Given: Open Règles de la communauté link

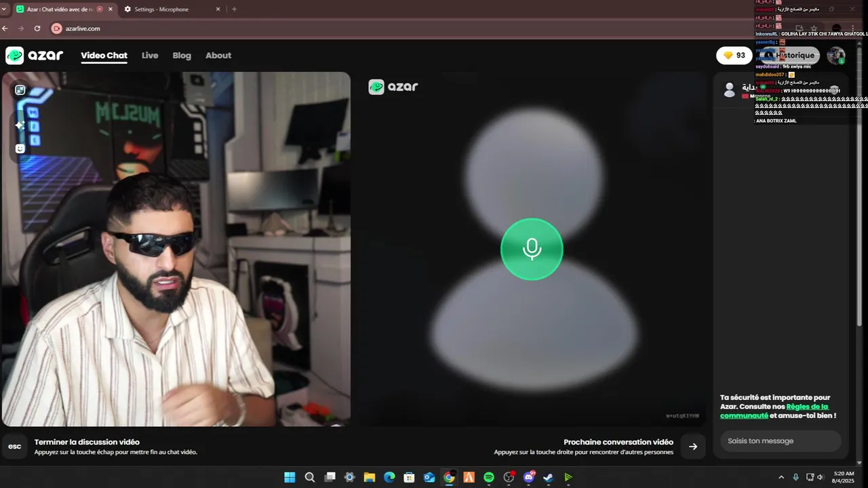Looking at the screenshot, I should [774, 411].
